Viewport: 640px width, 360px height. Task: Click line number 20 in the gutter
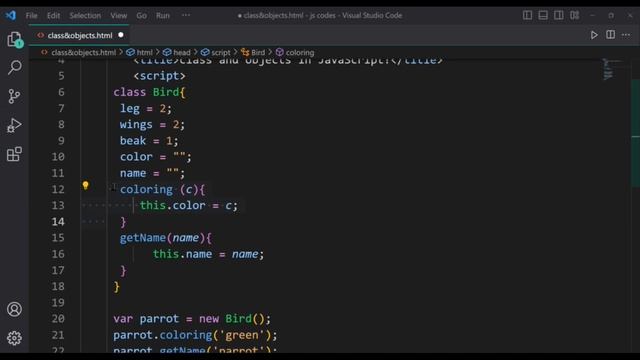(58, 319)
